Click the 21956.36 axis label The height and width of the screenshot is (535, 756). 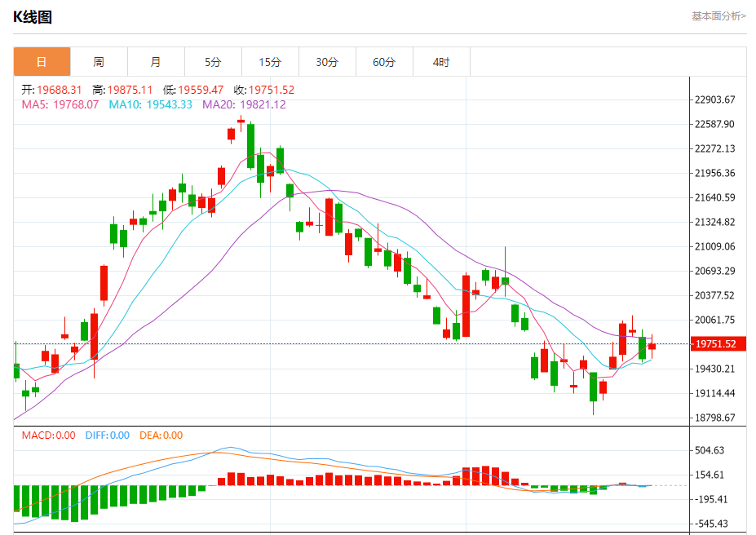pos(714,173)
